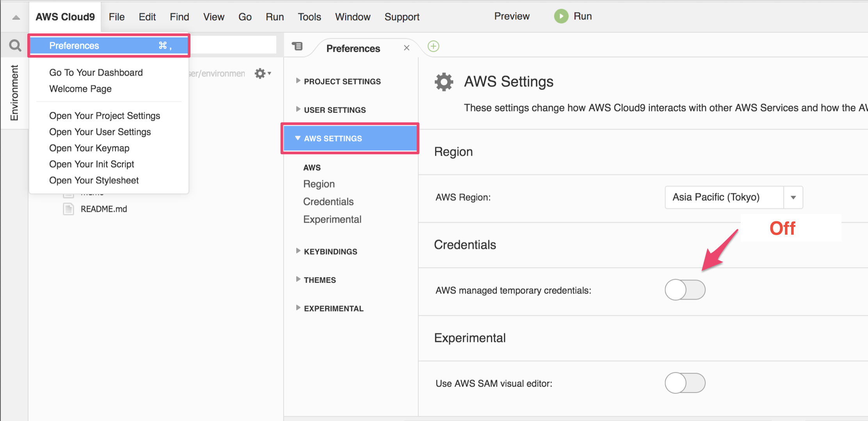
Task: Click the tab list pane icon
Action: [297, 46]
